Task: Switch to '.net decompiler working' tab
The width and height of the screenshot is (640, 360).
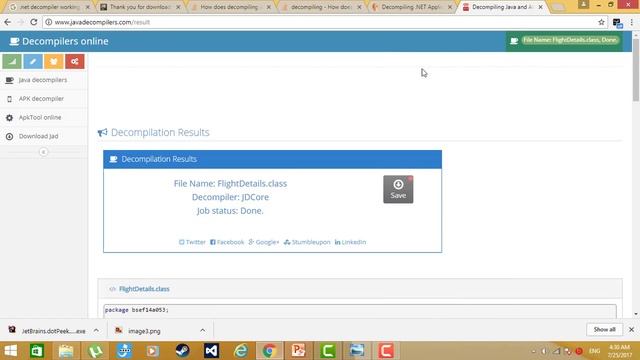Action: (49, 7)
